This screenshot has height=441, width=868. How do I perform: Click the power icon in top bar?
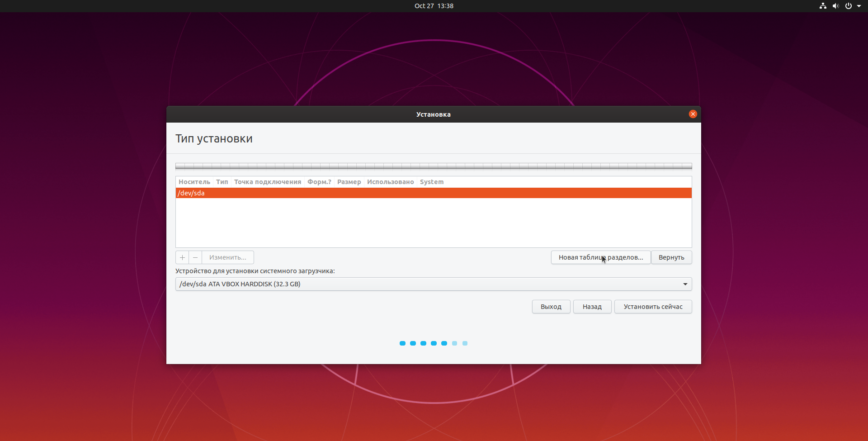pyautogui.click(x=849, y=6)
